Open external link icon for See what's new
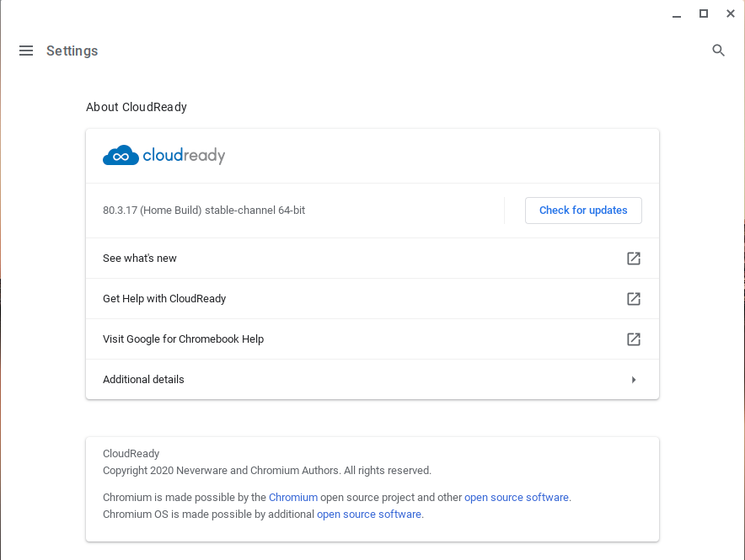Screen dimensions: 745x560 coord(634,259)
